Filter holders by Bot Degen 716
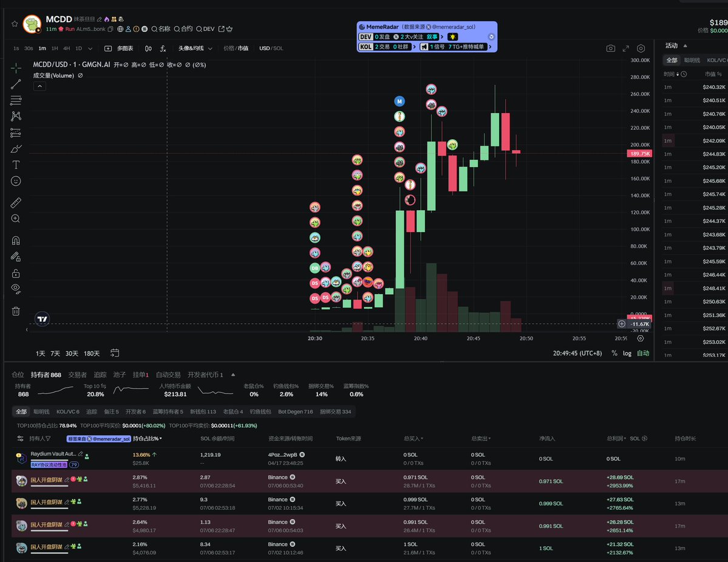Screen dimensions: 728x562 [295, 411]
